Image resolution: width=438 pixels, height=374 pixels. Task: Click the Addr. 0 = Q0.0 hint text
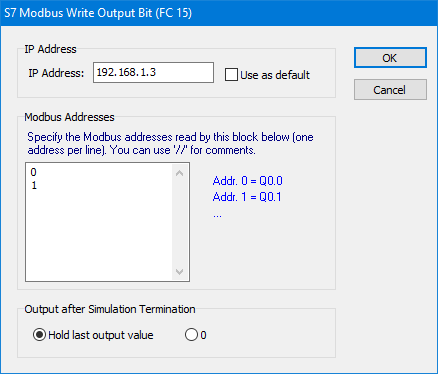247,181
